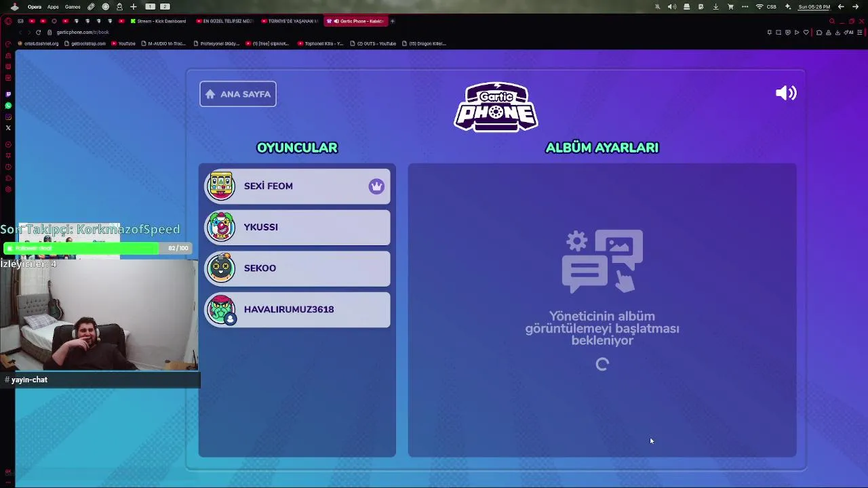868x488 pixels.
Task: Open the Apps menu
Action: pyautogui.click(x=53, y=7)
